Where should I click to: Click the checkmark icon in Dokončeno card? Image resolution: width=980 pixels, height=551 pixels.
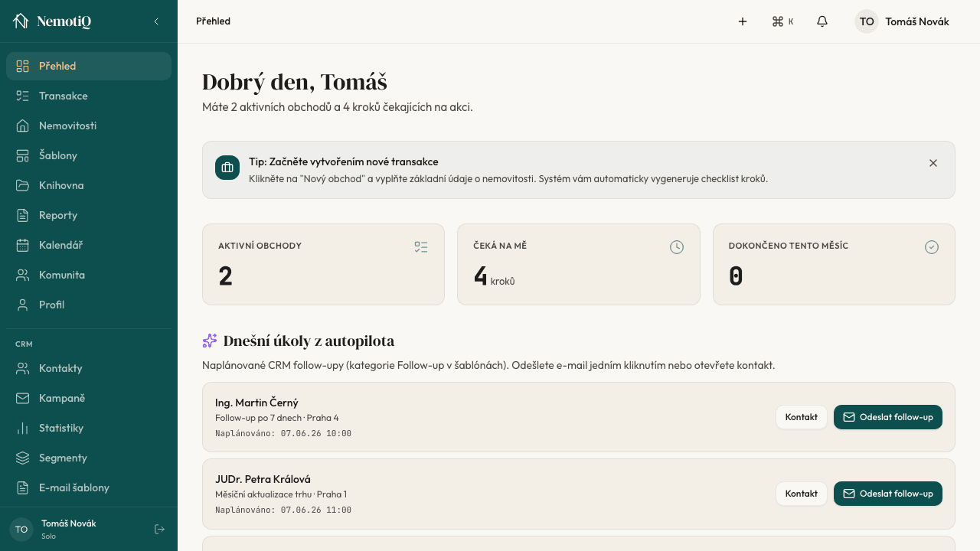(x=932, y=246)
